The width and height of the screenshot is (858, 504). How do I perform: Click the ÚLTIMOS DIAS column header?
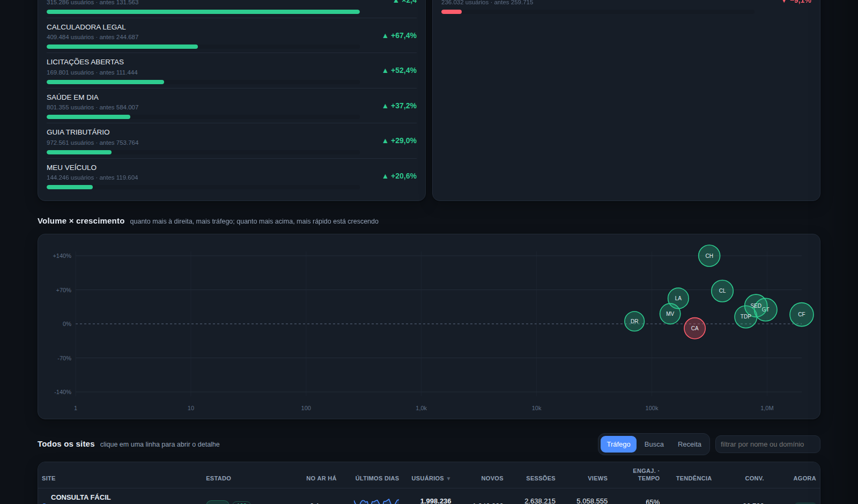click(377, 478)
